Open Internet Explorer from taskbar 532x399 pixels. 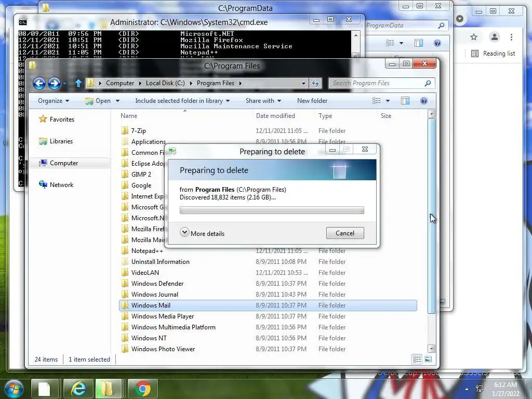click(78, 389)
